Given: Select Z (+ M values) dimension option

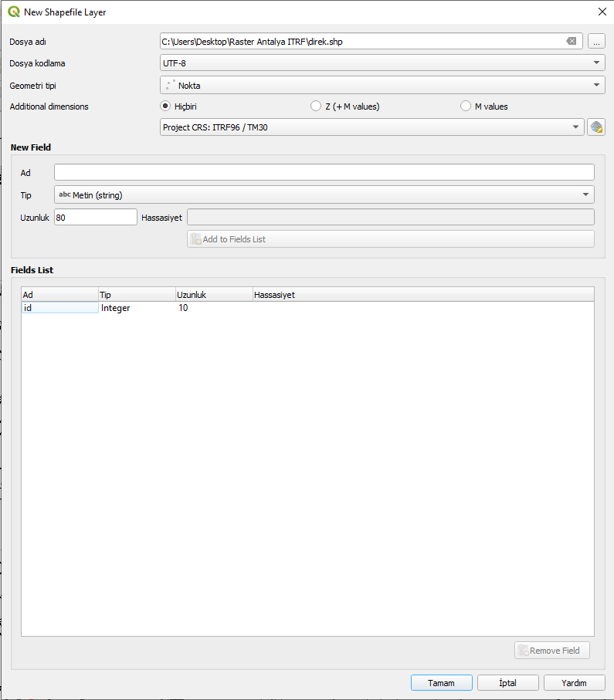Looking at the screenshot, I should tap(316, 107).
